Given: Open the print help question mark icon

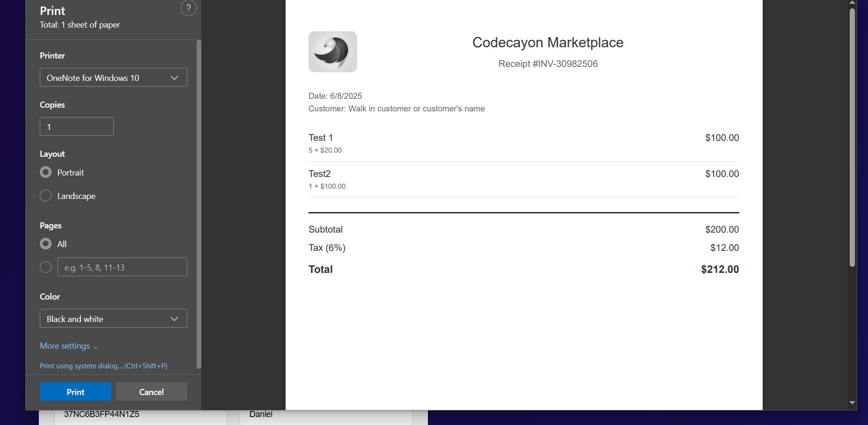Looking at the screenshot, I should click(188, 8).
